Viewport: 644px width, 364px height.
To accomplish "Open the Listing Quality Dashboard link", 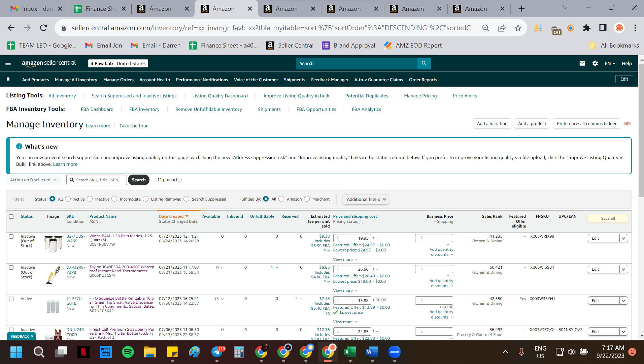I will [220, 96].
